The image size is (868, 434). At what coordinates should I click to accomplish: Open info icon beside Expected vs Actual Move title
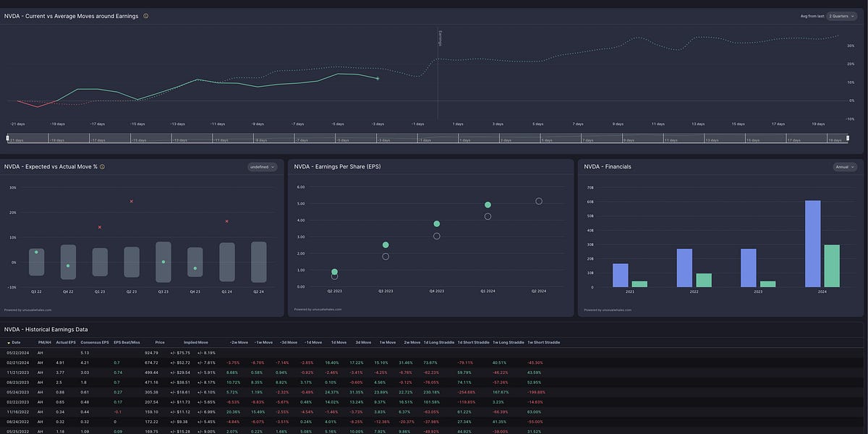tap(102, 166)
